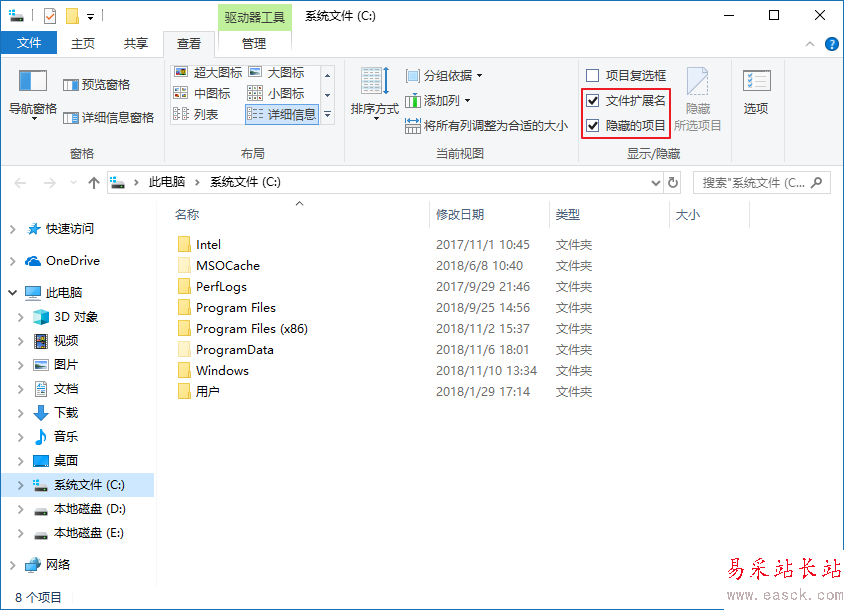
Task: Click 此电脑 in the address breadcrumb
Action: (167, 182)
